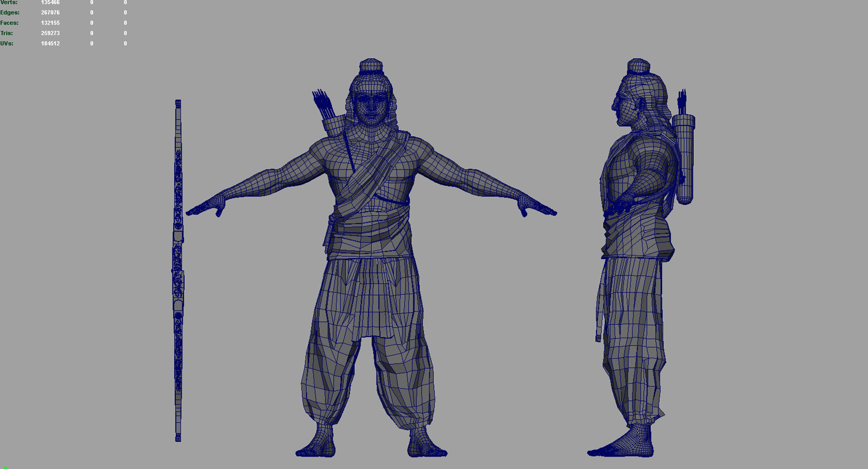The width and height of the screenshot is (868, 469).
Task: Click the Edges poly count HUD label
Action: pos(9,12)
